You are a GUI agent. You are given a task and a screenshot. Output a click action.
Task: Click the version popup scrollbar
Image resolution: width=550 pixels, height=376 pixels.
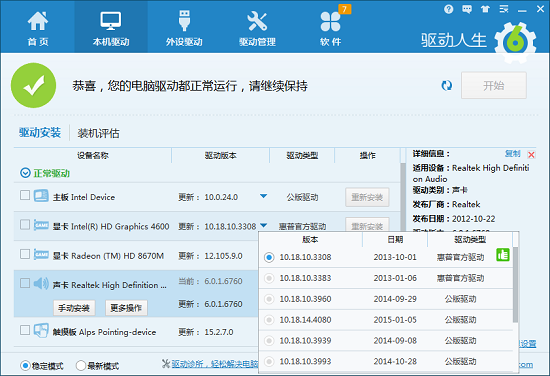pyautogui.click(x=515, y=284)
